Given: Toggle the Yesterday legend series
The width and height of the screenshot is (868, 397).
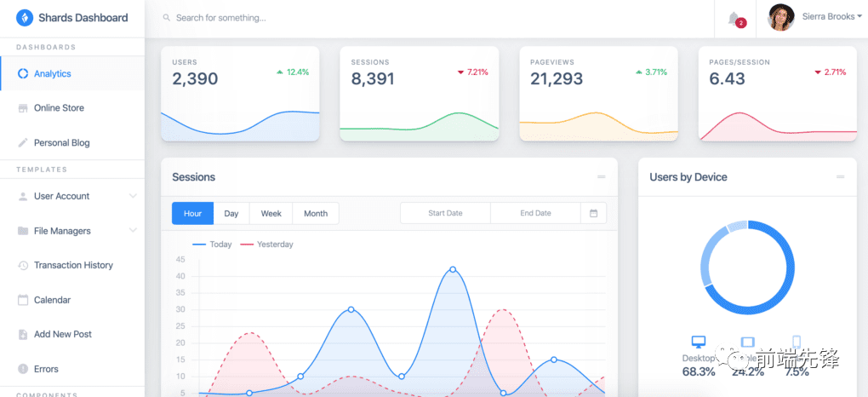Looking at the screenshot, I should (x=267, y=244).
